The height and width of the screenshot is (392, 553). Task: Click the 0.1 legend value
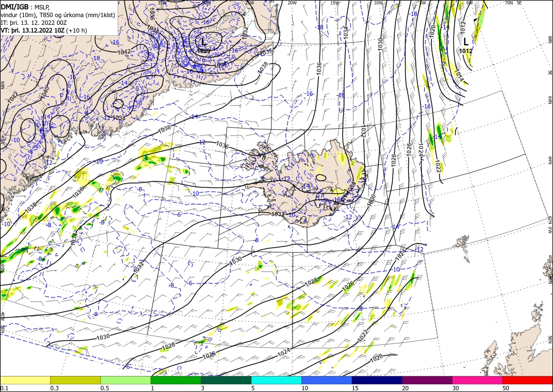(x=3, y=388)
